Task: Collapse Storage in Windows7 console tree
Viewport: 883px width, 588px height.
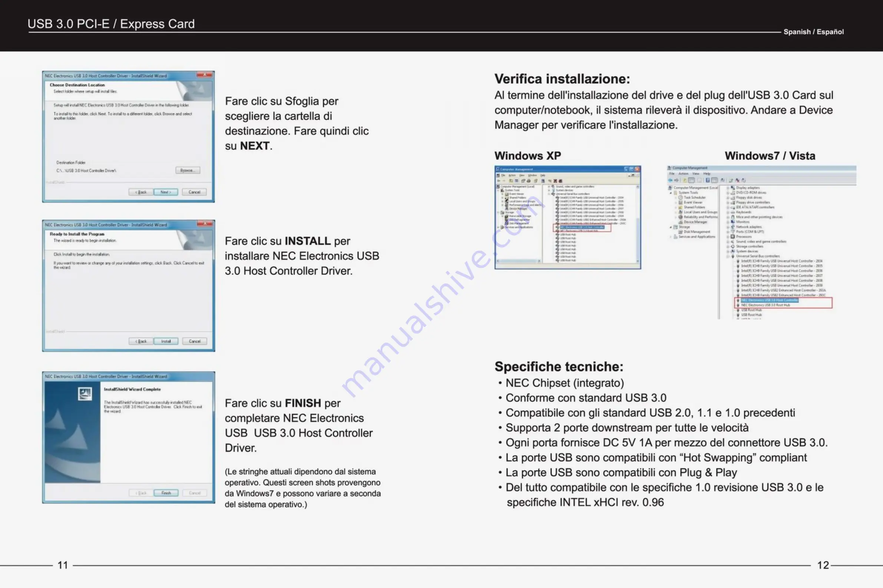Action: tap(671, 227)
